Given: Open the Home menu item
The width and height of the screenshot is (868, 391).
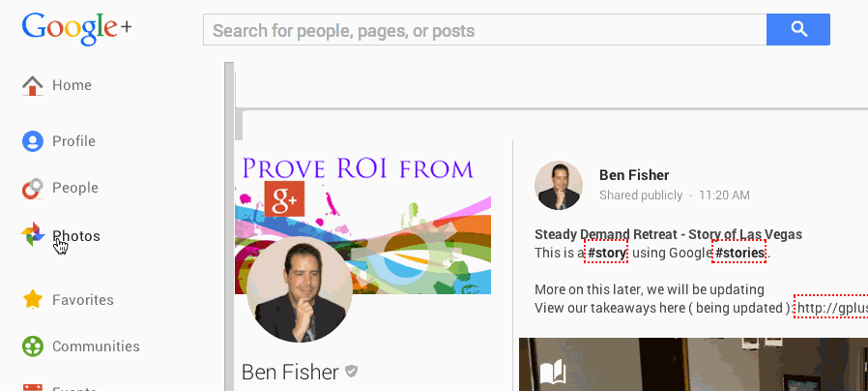Looking at the screenshot, I should coord(72,85).
